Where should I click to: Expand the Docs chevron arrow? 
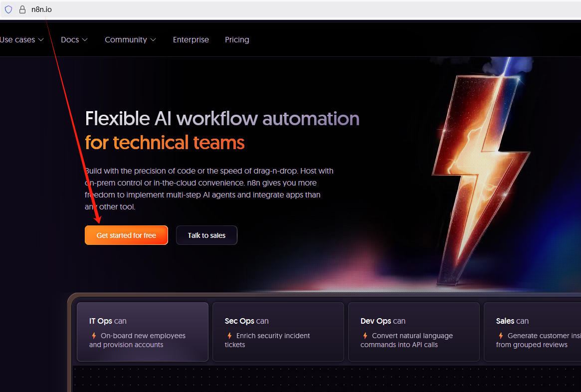(x=85, y=39)
